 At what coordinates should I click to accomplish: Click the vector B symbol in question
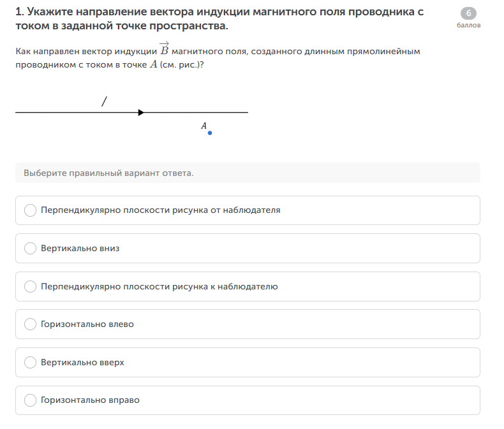pos(164,49)
